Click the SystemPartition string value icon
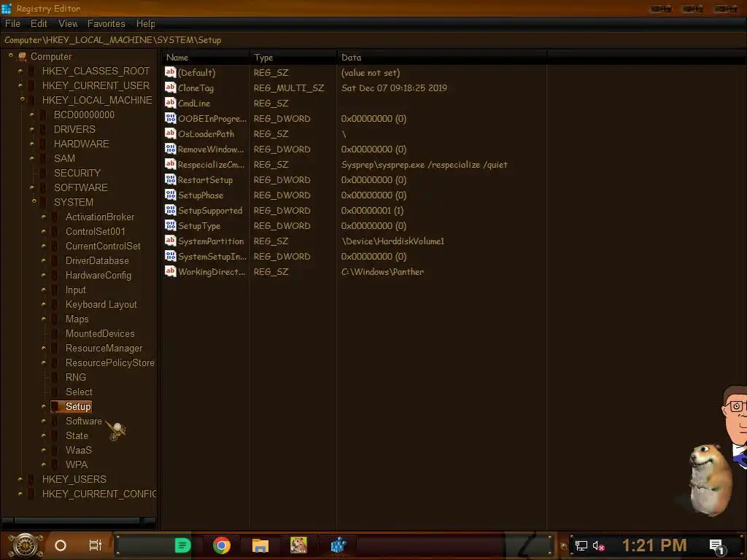This screenshot has width=747, height=560. click(170, 241)
